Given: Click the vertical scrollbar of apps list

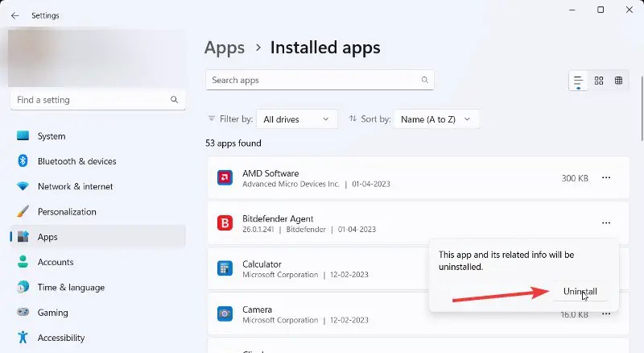Looking at the screenshot, I should tap(642, 109).
